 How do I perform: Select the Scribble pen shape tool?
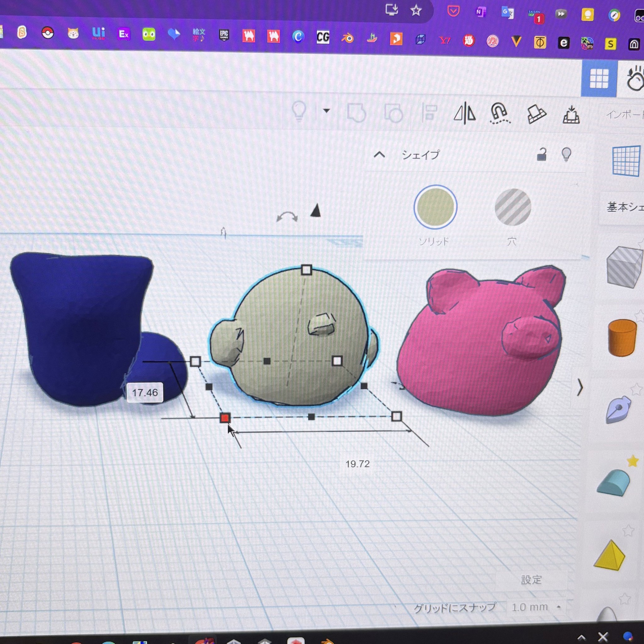pyautogui.click(x=618, y=410)
